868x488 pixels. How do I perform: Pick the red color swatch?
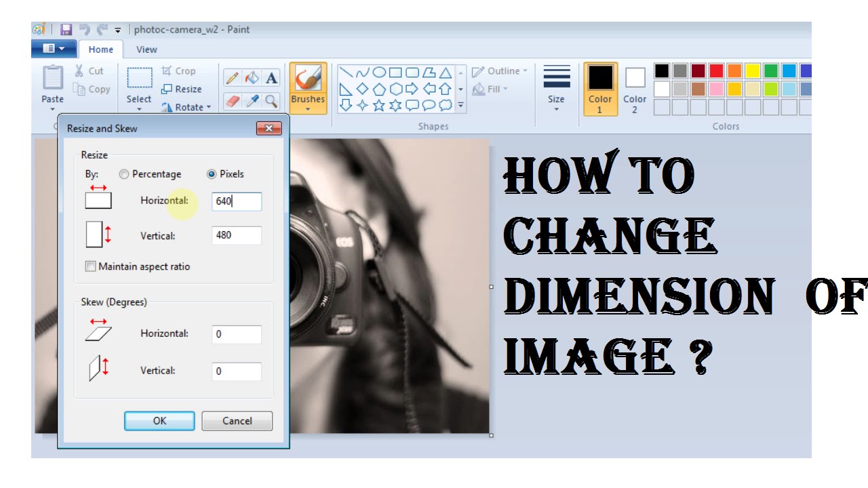pos(717,70)
